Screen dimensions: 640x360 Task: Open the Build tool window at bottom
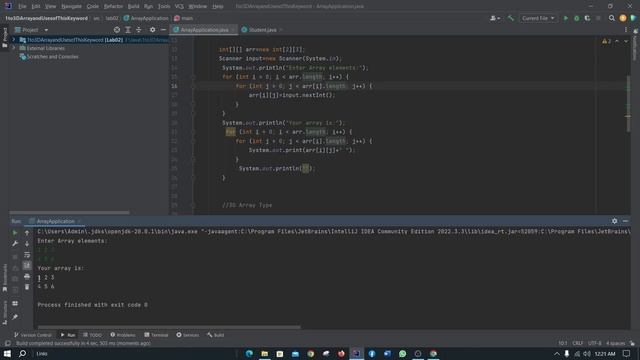(216, 335)
